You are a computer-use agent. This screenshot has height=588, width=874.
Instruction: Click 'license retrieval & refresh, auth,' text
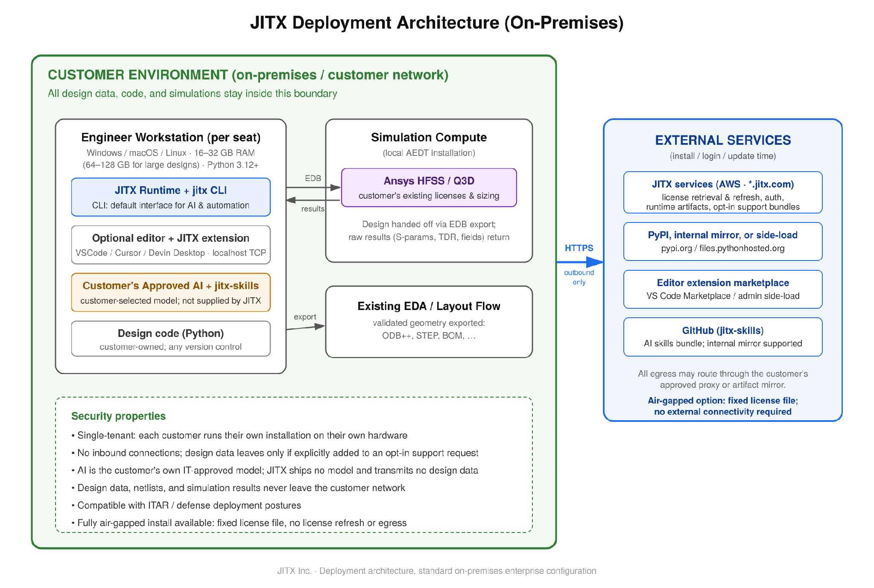pyautogui.click(x=723, y=197)
